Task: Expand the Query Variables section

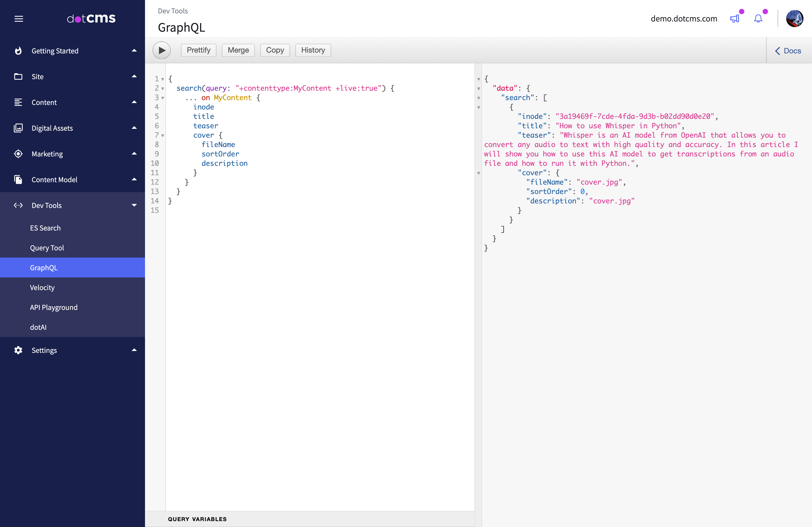Action: click(x=197, y=519)
